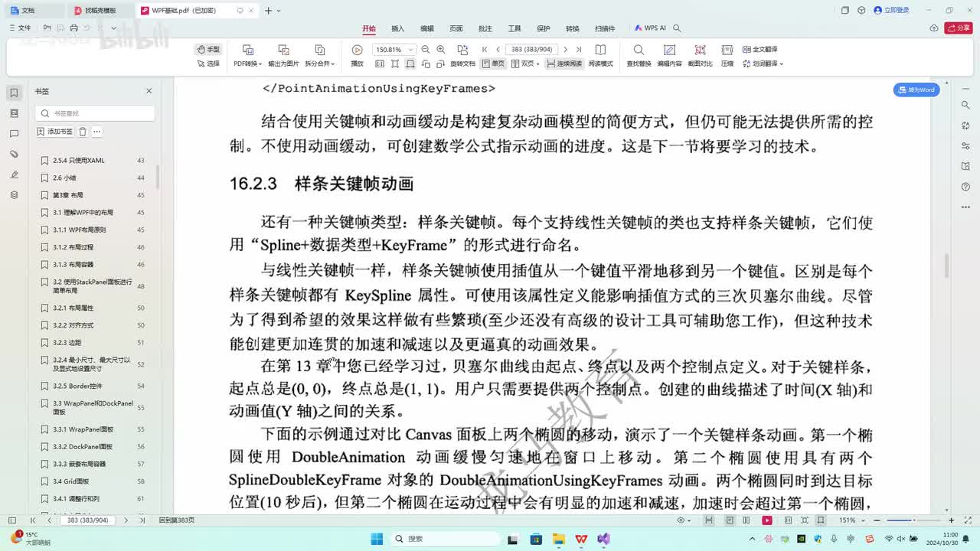This screenshot has width=980, height=551.
Task: Close the 书签 panel
Action: [x=149, y=91]
